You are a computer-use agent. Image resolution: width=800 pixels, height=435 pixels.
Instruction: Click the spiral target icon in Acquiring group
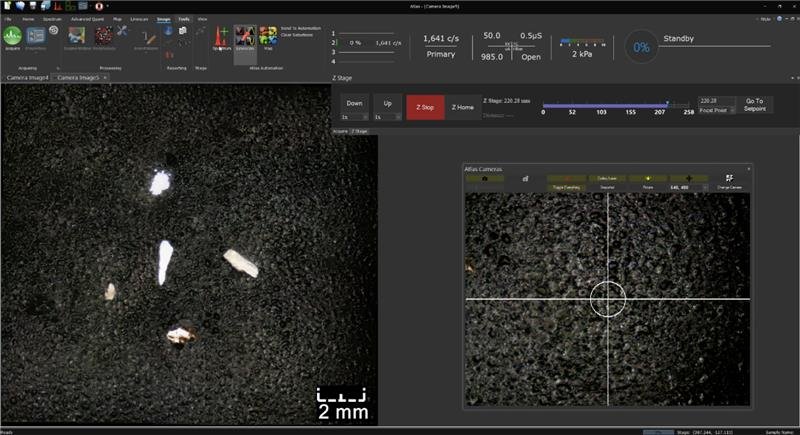[54, 30]
